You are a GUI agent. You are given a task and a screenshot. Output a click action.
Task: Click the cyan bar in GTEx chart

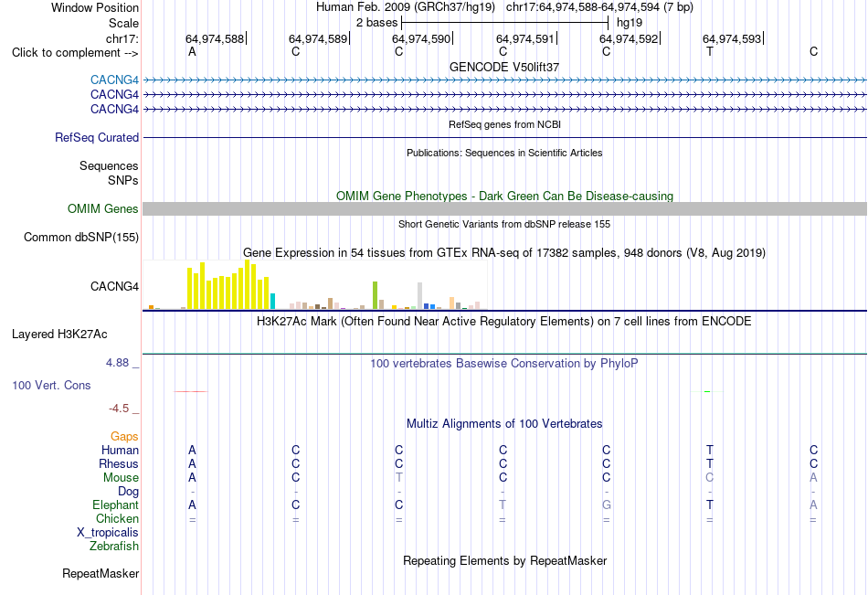coord(272,302)
